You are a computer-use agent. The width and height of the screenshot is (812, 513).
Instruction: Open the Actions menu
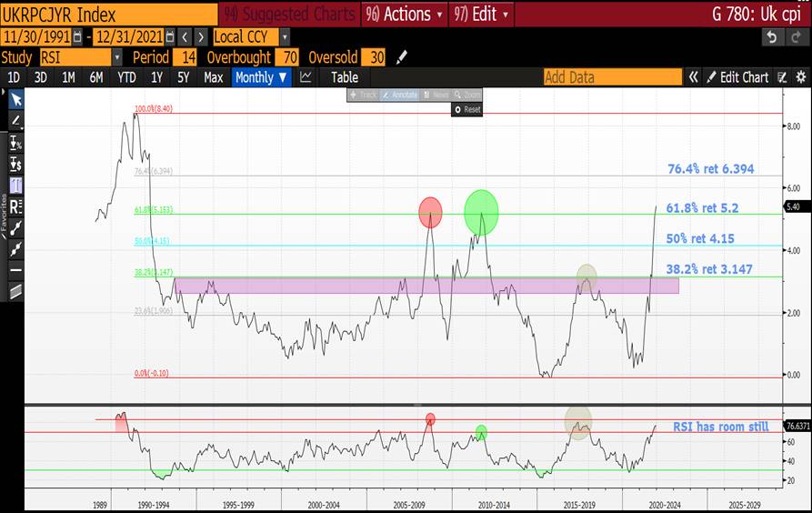405,15
